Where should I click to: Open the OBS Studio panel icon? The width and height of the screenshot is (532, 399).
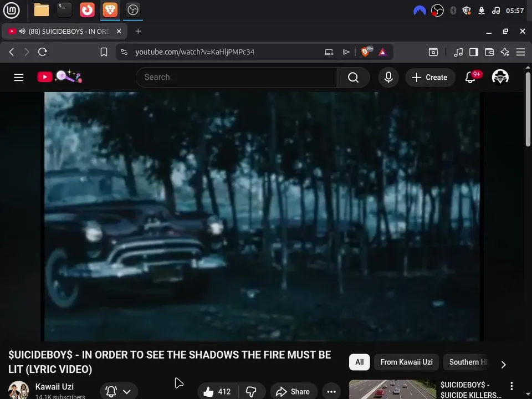point(132,10)
